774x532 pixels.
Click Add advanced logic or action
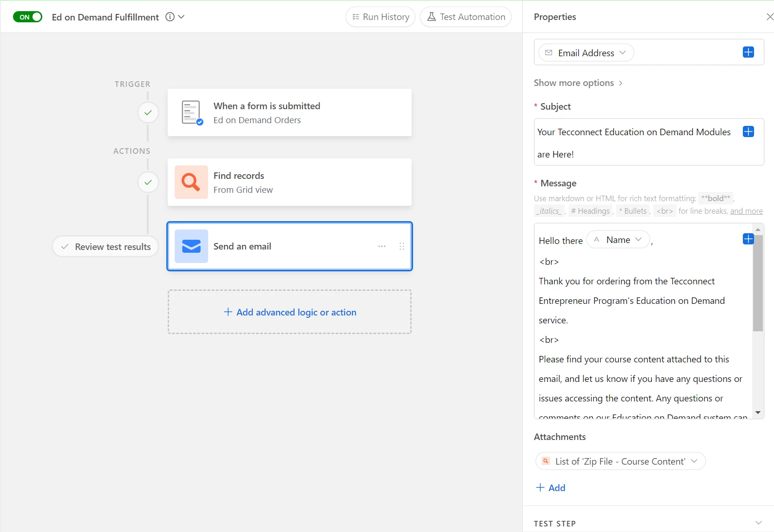[x=290, y=312]
